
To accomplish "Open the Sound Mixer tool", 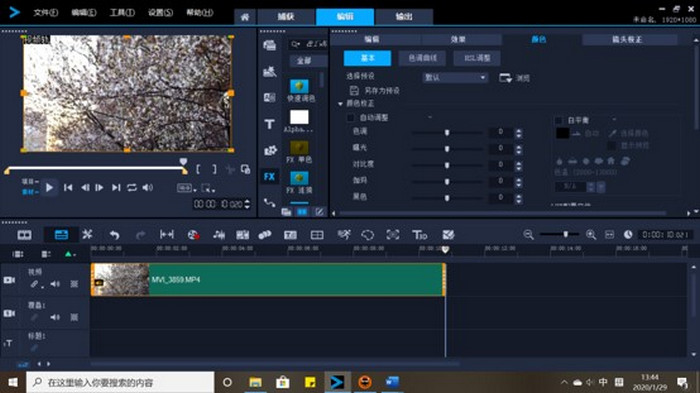I will [219, 235].
